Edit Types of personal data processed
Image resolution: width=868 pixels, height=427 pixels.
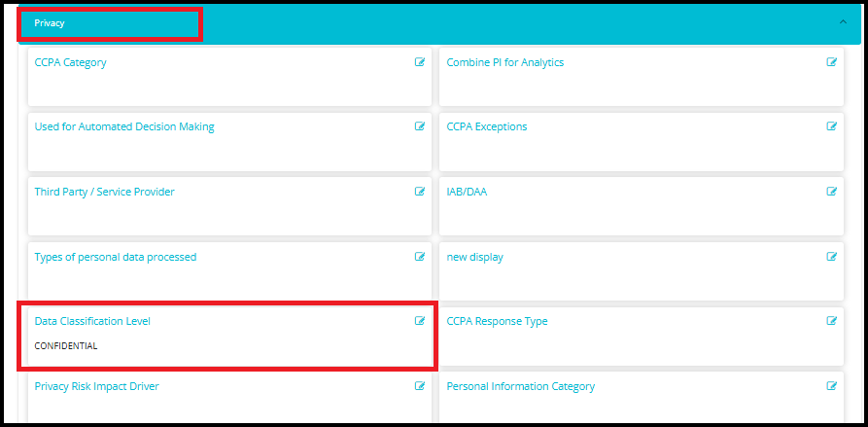pyautogui.click(x=420, y=257)
